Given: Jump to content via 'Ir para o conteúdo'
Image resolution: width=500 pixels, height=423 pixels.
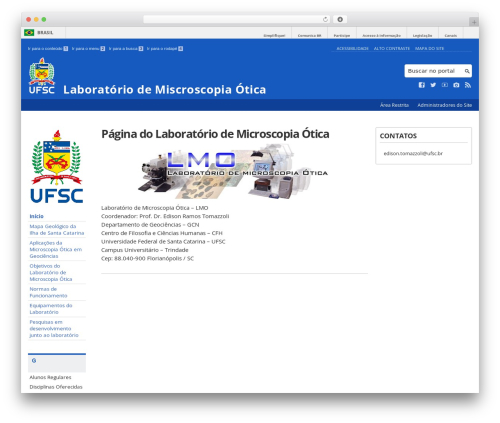Looking at the screenshot, I should click(48, 49).
